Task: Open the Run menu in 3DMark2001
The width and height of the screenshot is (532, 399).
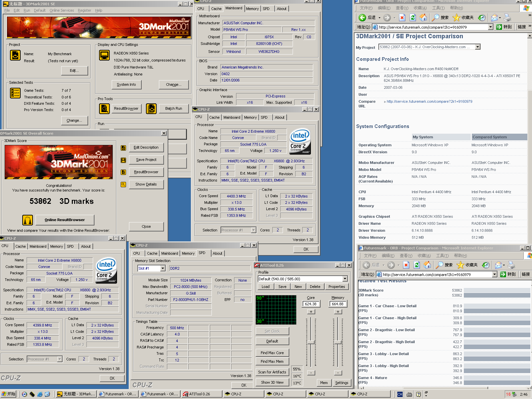Action: (x=27, y=10)
